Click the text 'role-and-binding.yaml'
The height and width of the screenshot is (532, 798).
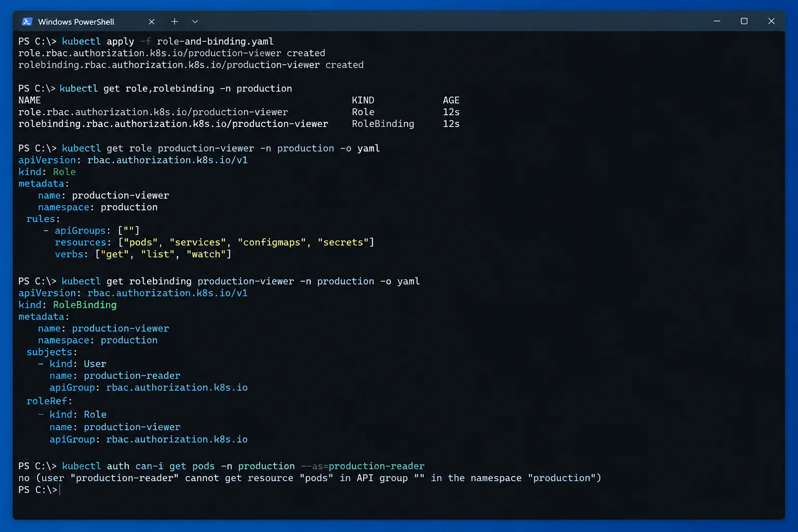(215, 41)
